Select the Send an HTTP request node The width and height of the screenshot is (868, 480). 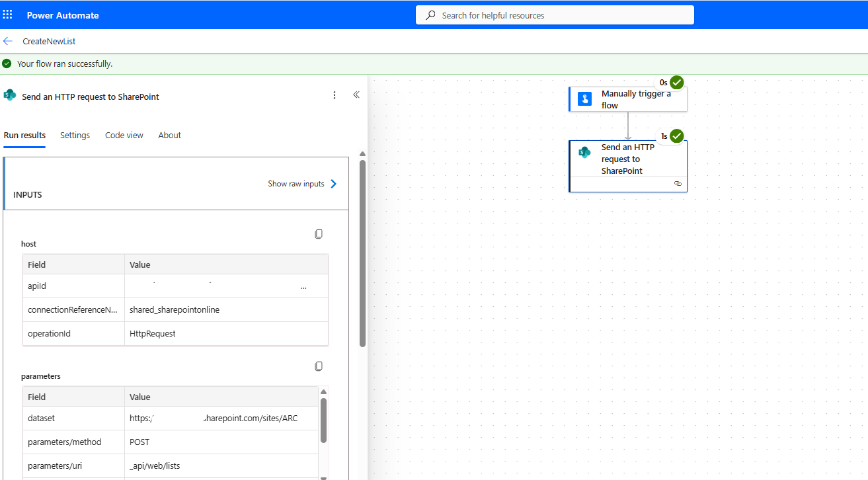click(627, 159)
